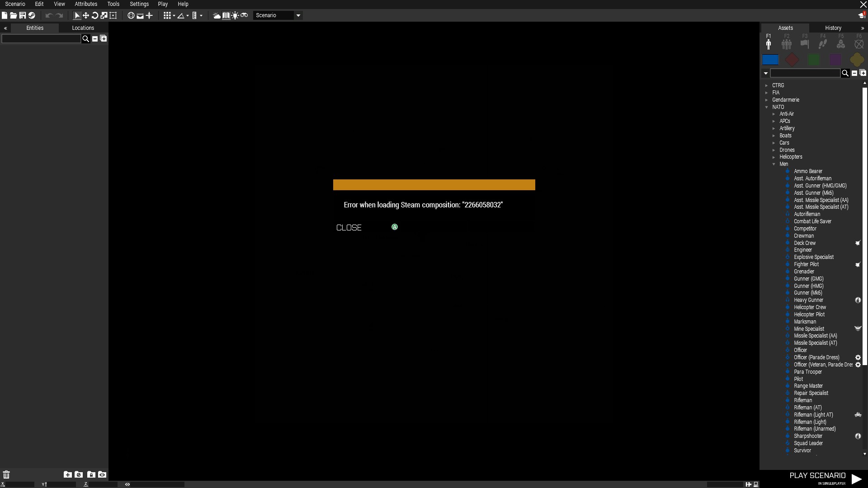Click the entities list search magnifier

[x=85, y=39]
